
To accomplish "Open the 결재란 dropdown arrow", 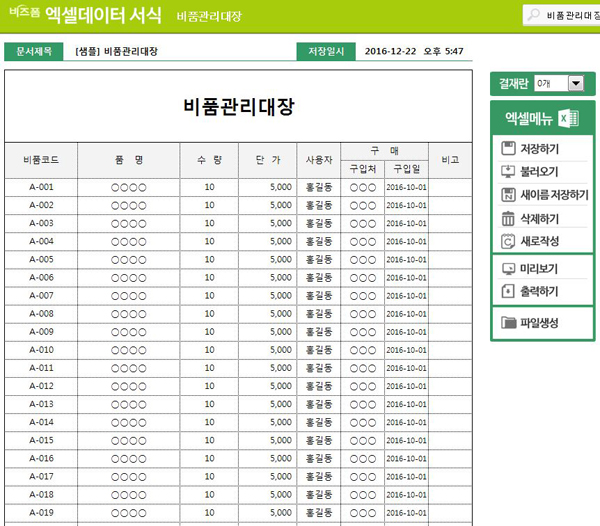I will [x=576, y=83].
